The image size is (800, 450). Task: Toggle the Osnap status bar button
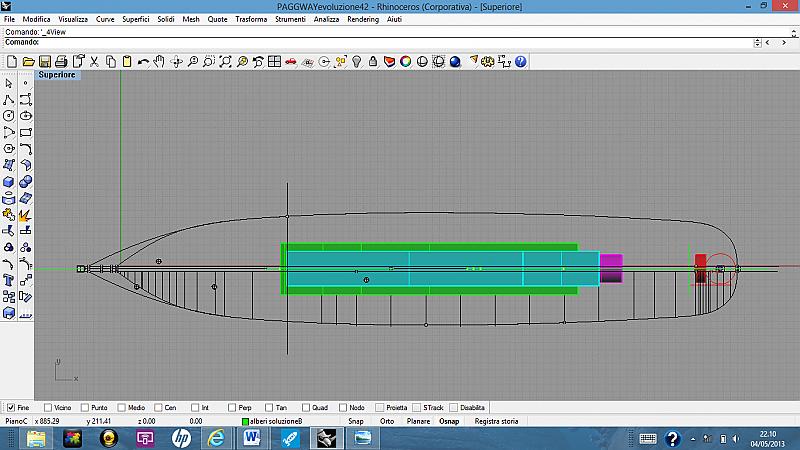click(449, 421)
